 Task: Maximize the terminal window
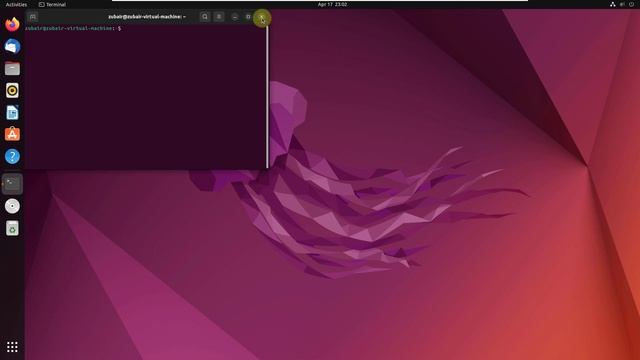click(x=248, y=17)
